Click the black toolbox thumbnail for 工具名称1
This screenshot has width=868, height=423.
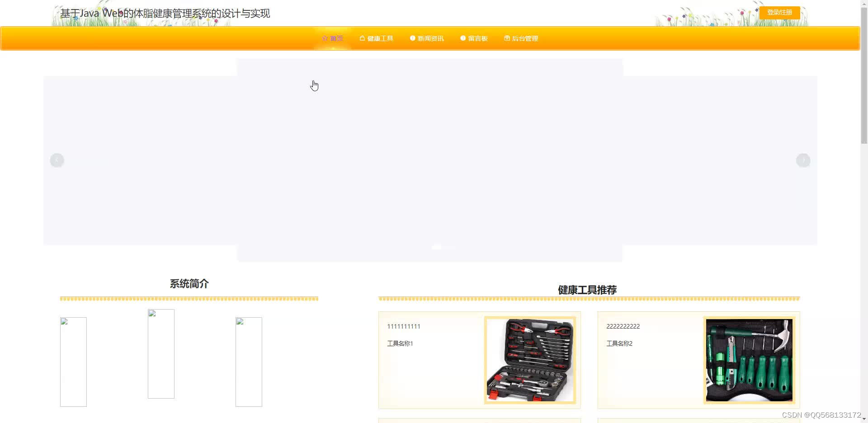tap(530, 360)
